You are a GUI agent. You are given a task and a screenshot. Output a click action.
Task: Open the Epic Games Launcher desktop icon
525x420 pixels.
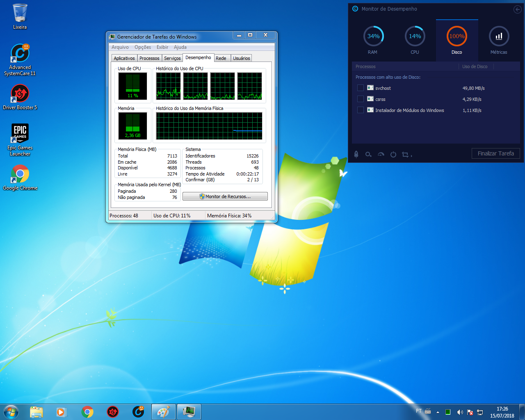[20, 139]
